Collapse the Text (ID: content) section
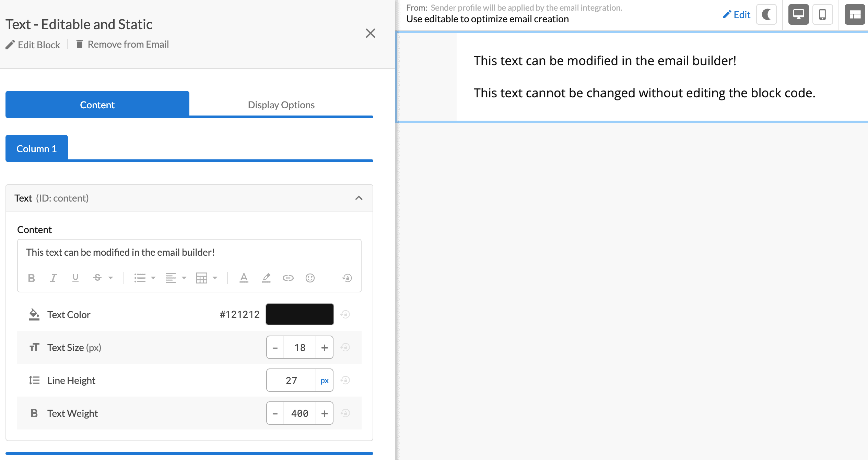This screenshot has height=460, width=868. pos(359,198)
